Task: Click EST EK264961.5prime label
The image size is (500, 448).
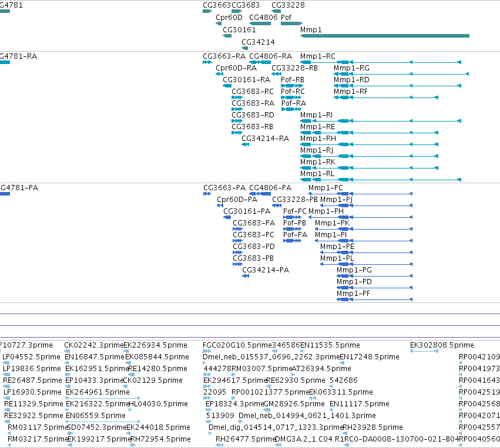Action: click(98, 392)
